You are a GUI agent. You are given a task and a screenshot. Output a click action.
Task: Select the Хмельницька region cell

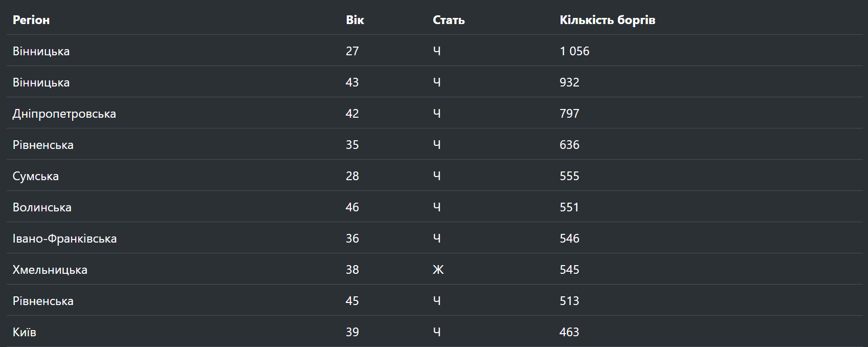click(50, 270)
